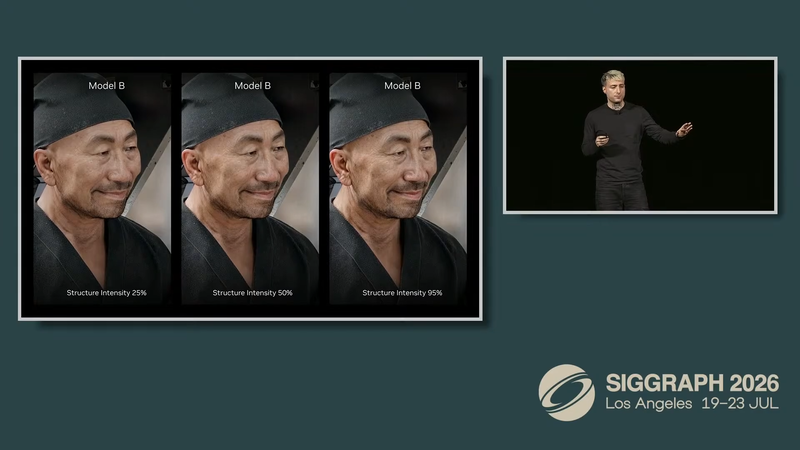The width and height of the screenshot is (800, 450).
Task: Click the speaker camera feed window
Action: click(640, 135)
